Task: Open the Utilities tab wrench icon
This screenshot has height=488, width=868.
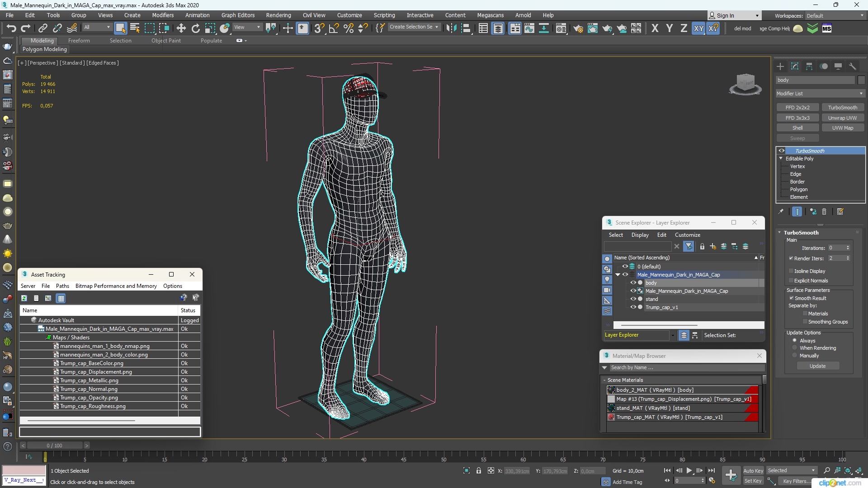Action: [853, 66]
